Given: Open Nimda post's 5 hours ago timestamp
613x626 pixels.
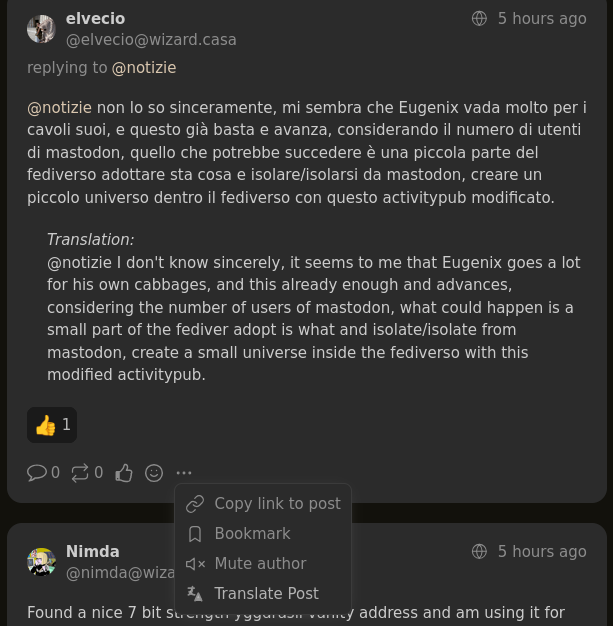Looking at the screenshot, I should [542, 552].
